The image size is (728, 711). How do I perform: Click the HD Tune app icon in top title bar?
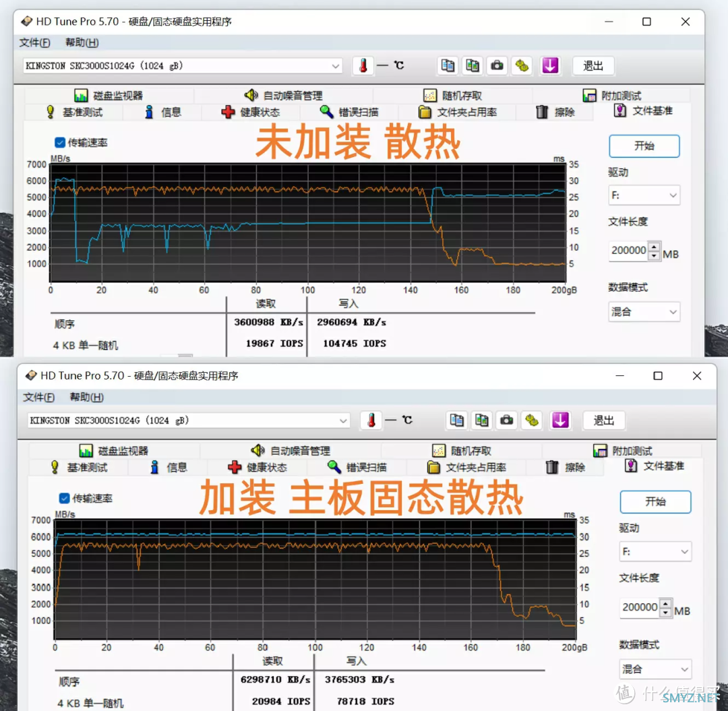[x=27, y=22]
